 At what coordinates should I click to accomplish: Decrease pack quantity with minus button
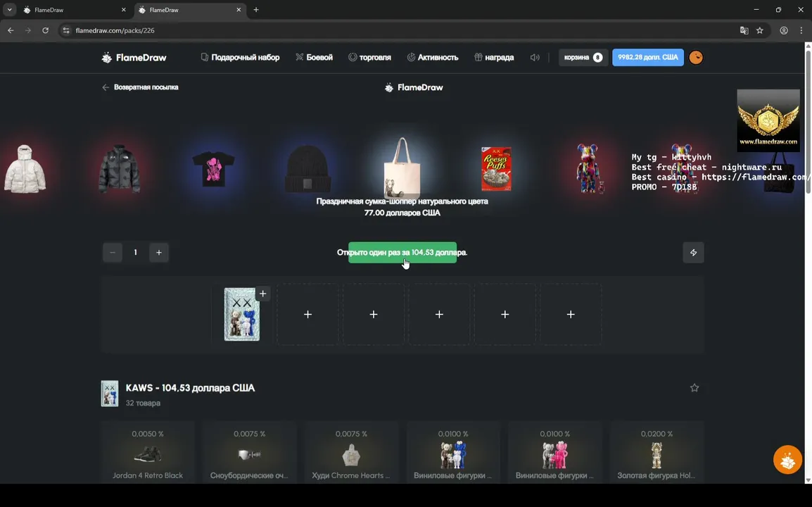[113, 253]
